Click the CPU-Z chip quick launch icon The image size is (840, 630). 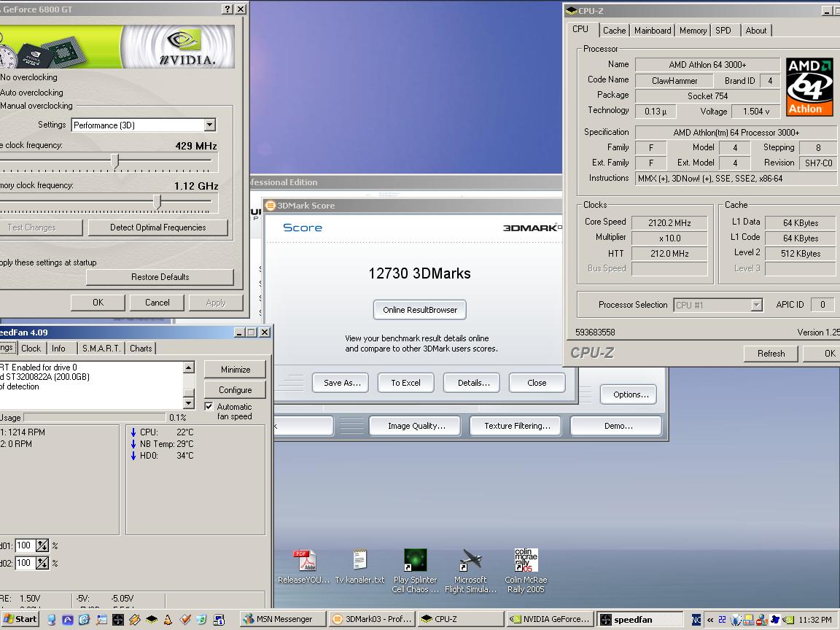(152, 619)
